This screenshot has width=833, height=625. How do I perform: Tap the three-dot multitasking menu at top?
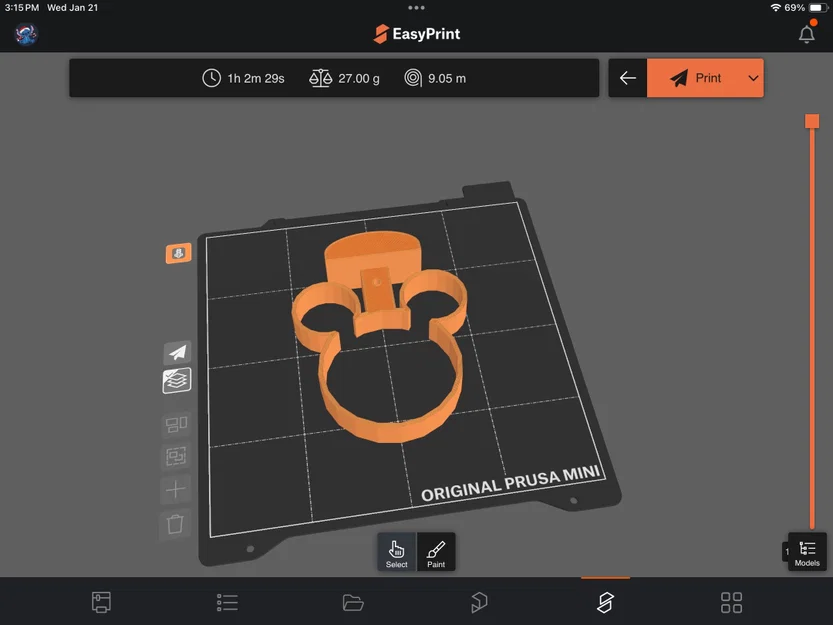pos(416,7)
